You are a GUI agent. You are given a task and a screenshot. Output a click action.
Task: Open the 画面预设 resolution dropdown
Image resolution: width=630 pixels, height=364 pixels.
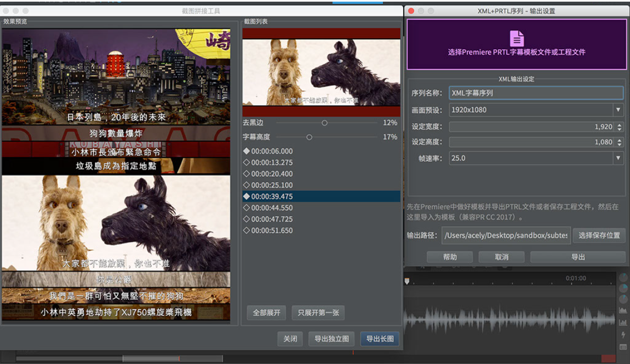tap(618, 109)
